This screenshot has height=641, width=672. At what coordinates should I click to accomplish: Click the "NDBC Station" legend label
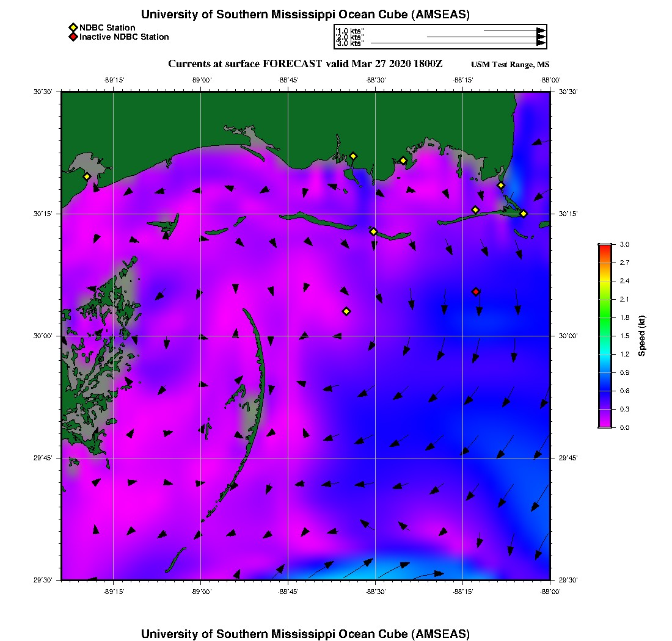(x=108, y=27)
